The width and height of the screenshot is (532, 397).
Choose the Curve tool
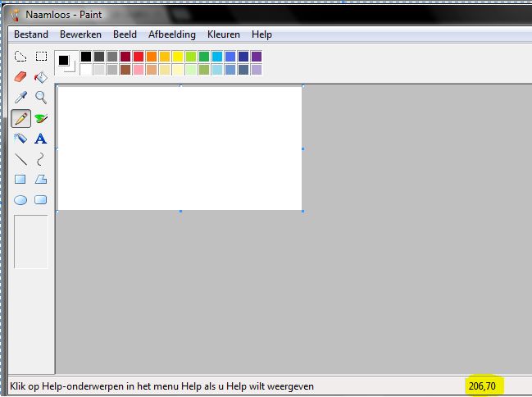[x=41, y=159]
